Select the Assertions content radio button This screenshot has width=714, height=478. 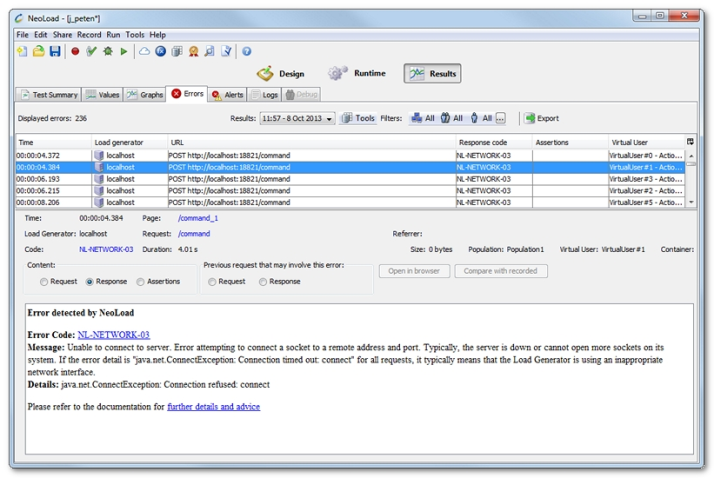[141, 282]
